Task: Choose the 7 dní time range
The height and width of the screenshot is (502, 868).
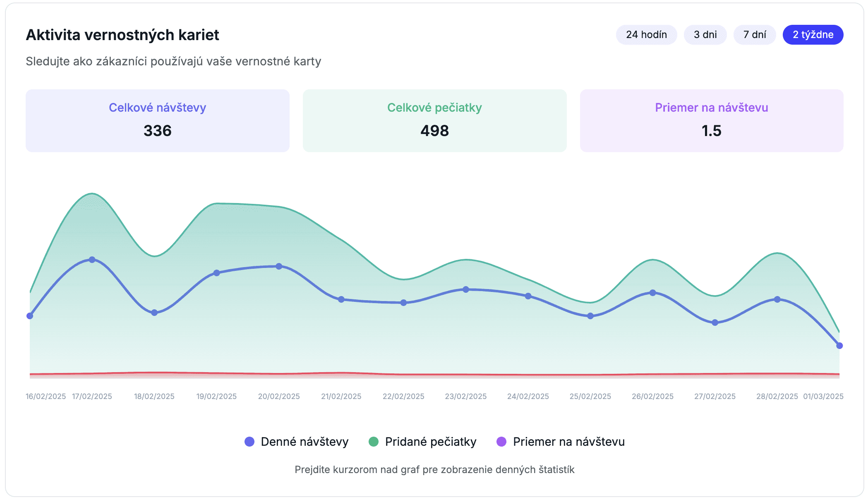Action: click(755, 35)
